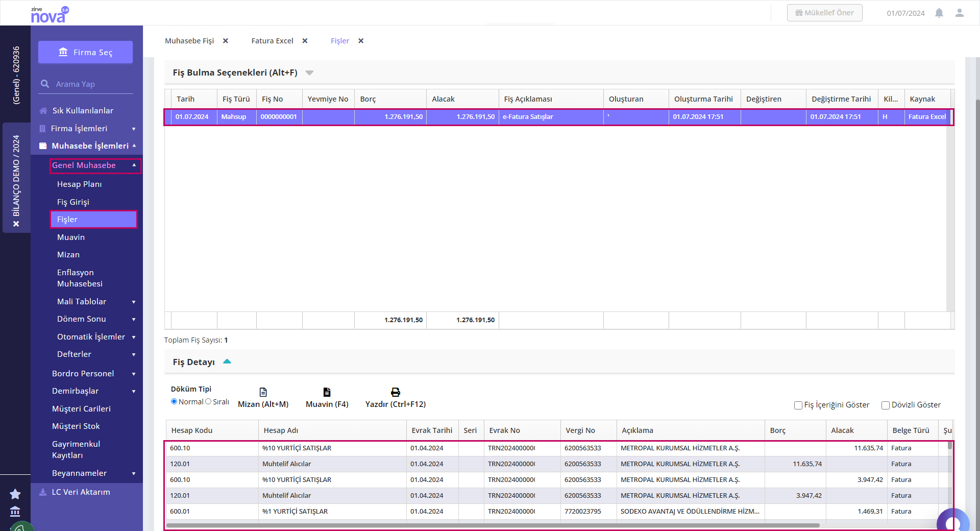Screen dimensions: 980x531
Task: Close the Muhasebe Fişi tab
Action: [x=226, y=41]
